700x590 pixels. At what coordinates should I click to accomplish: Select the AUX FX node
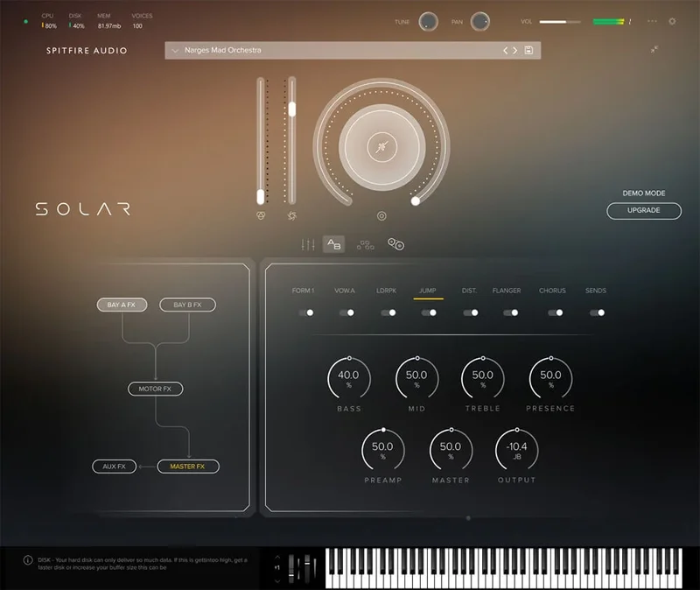tap(115, 467)
